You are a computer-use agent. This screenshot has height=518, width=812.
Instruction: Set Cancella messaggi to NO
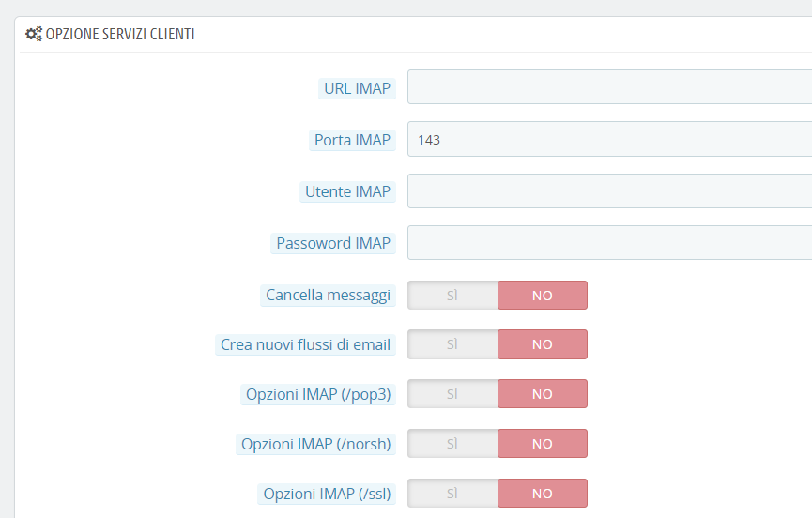[x=542, y=295]
